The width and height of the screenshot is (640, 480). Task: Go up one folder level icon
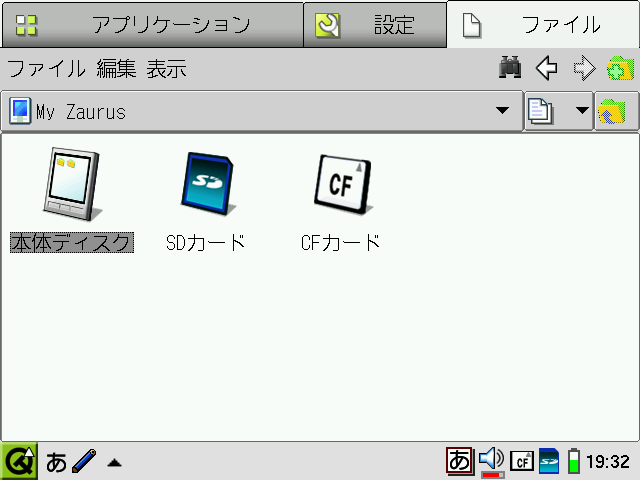(611, 111)
